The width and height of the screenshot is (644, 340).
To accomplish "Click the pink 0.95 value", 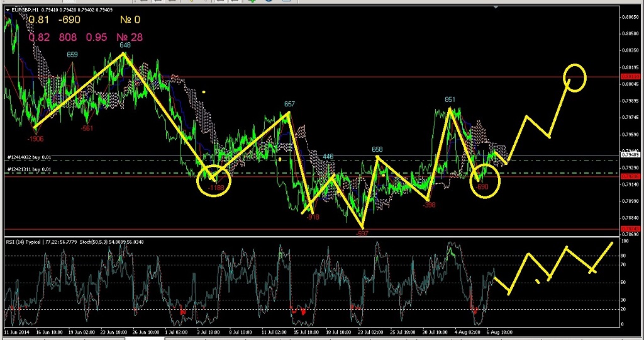I will (96, 37).
